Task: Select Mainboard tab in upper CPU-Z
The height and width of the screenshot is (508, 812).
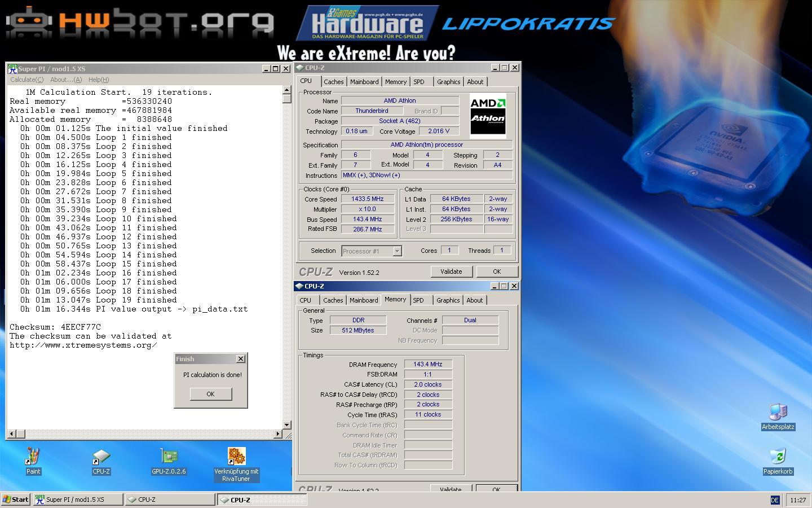Action: pos(364,82)
